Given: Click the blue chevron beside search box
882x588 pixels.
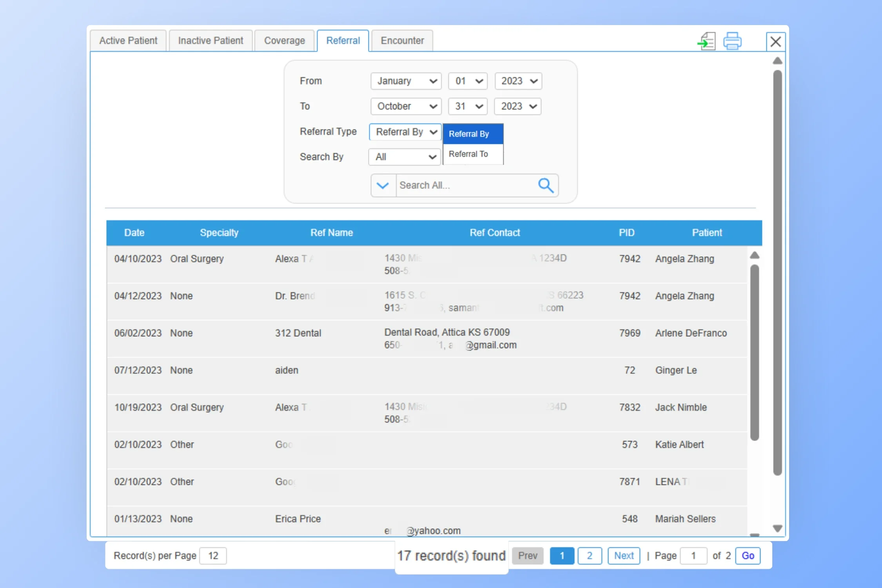Looking at the screenshot, I should coord(383,185).
